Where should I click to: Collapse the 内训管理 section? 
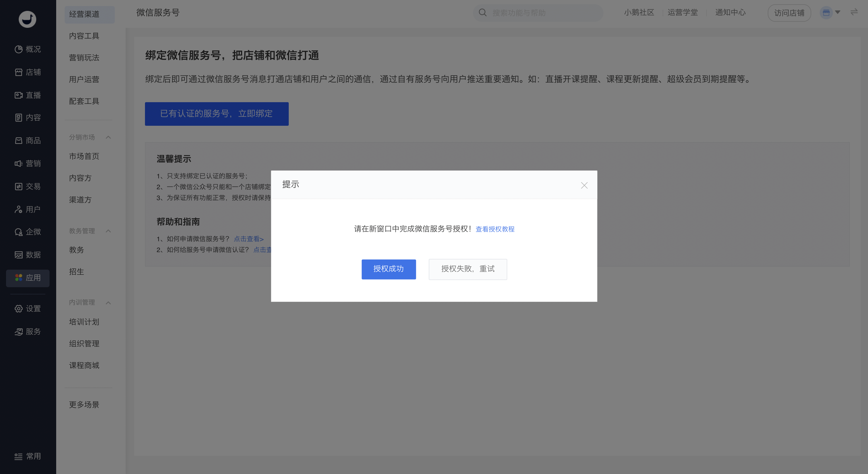108,303
